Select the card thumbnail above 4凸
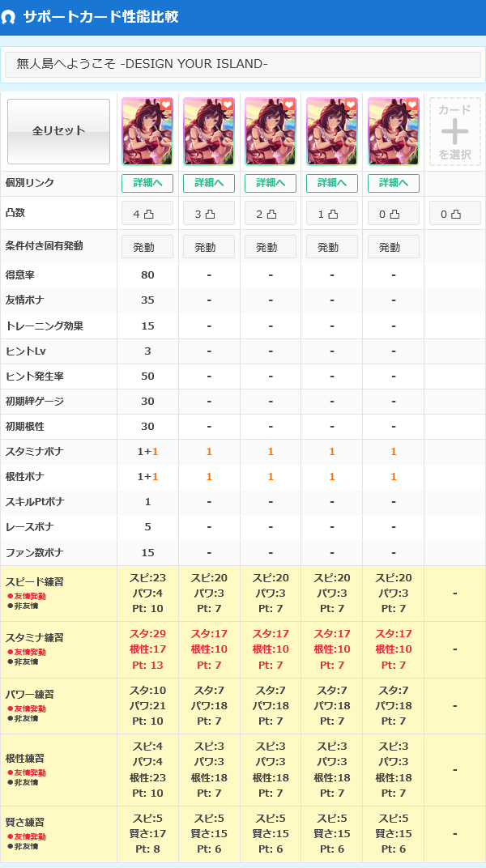The image size is (486, 868). tap(147, 132)
